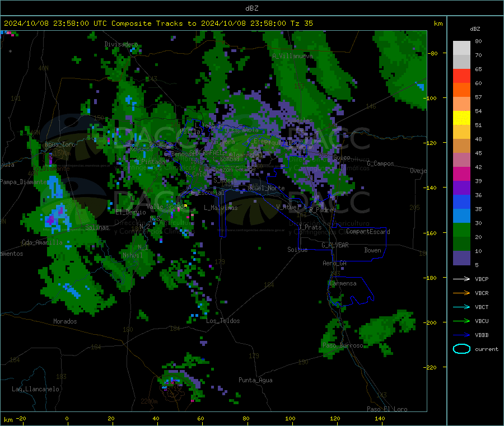Select the magenta 42 dBZ color swatch
The width and height of the screenshot is (504, 426).
(461, 174)
